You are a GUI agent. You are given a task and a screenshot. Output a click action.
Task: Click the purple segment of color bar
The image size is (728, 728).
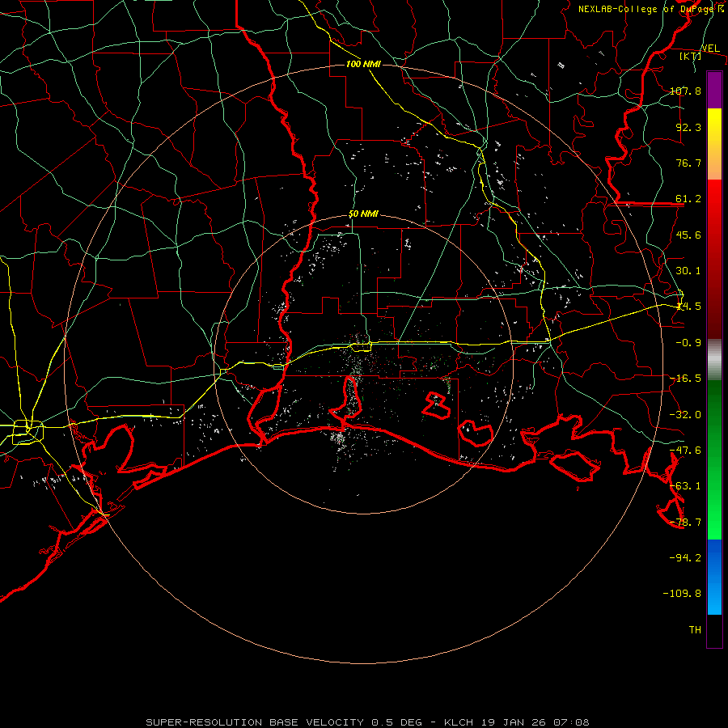(x=714, y=90)
